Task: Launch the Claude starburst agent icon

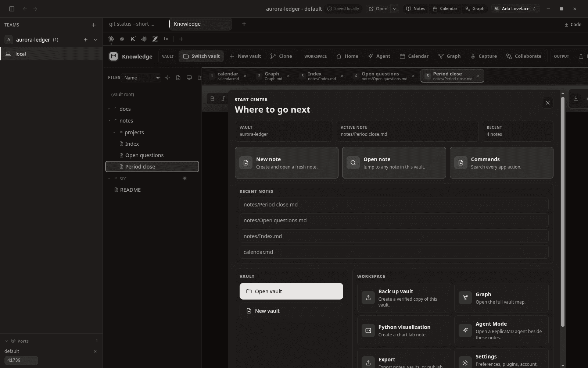Action: coord(111,39)
